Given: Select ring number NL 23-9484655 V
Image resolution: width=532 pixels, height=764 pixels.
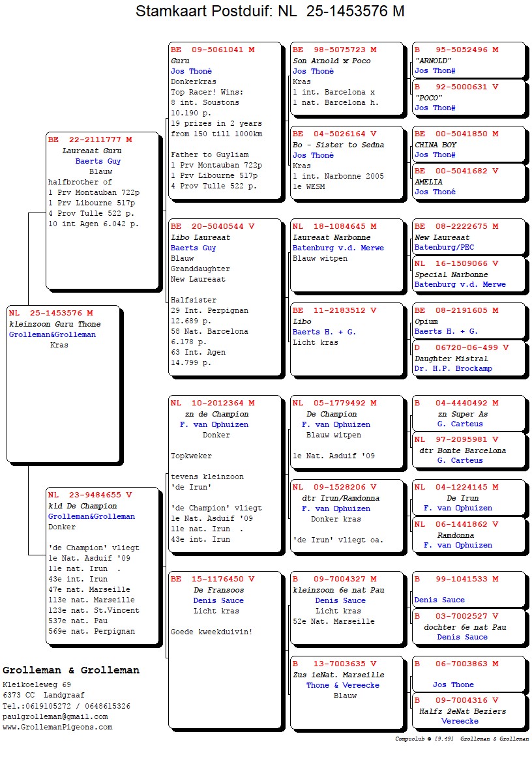Looking at the screenshot, I should point(90,495).
